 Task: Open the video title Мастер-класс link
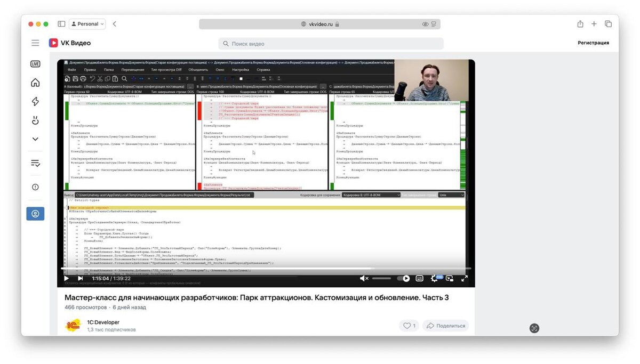pyautogui.click(x=257, y=297)
